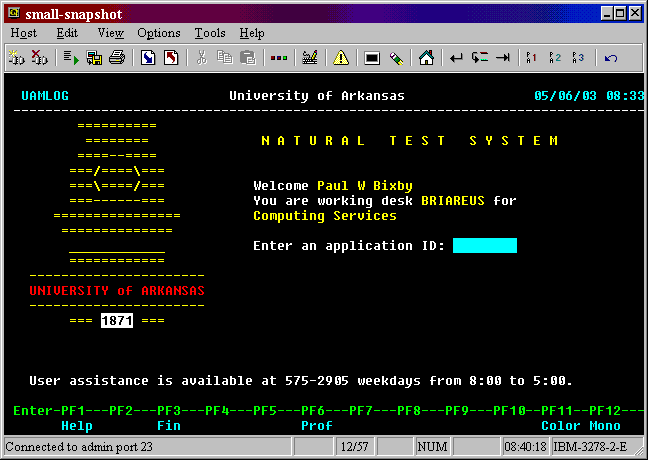
Task: Open the Options menu
Action: pyautogui.click(x=159, y=33)
